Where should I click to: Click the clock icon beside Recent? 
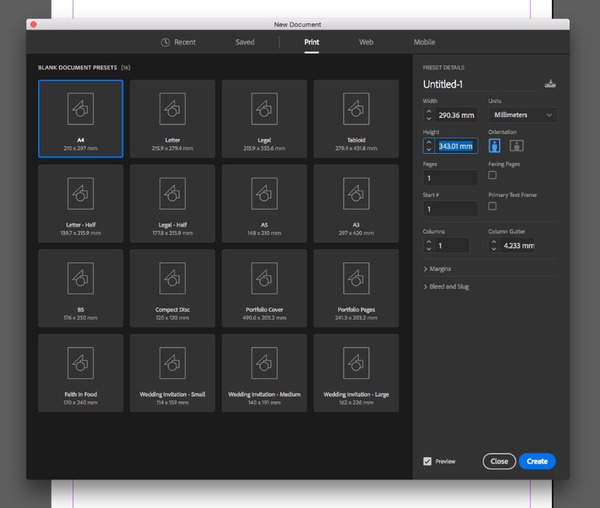tap(165, 42)
